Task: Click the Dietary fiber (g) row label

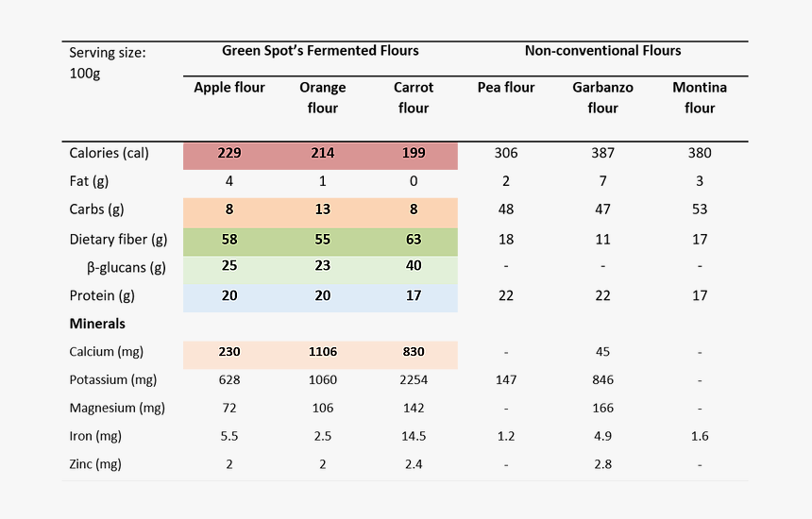Action: tap(118, 239)
